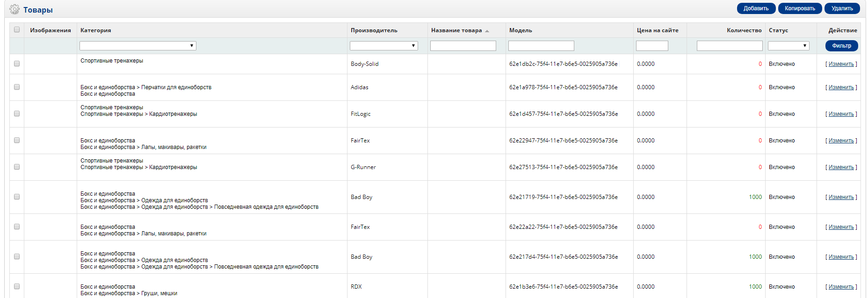Check the FitLogic product row checkbox
Viewport: 868px width, 298px height.
[x=17, y=114]
